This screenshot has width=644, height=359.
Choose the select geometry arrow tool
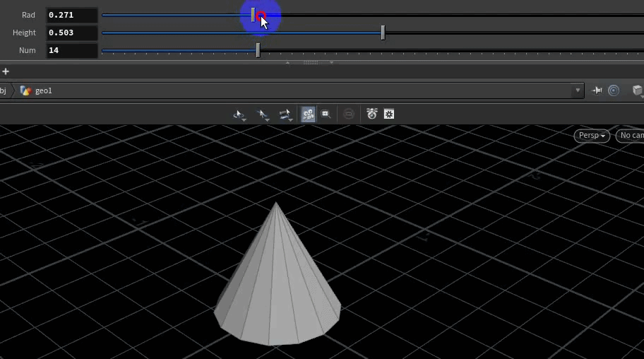click(x=262, y=114)
